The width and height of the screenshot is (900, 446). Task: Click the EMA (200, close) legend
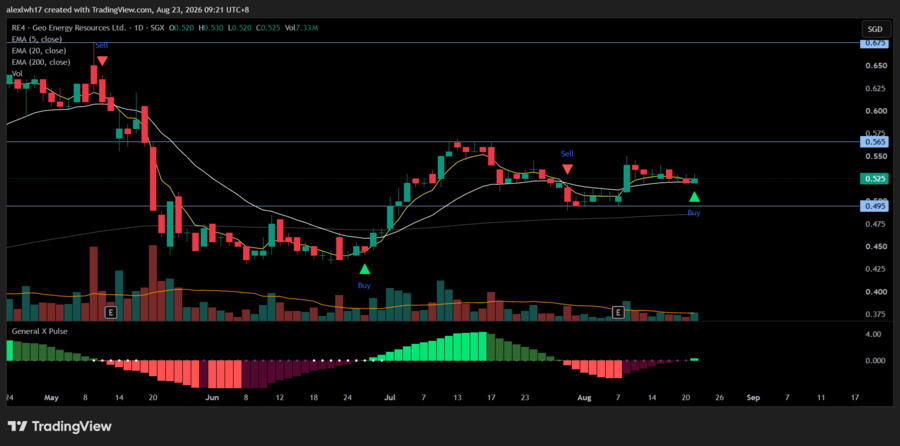[x=41, y=62]
